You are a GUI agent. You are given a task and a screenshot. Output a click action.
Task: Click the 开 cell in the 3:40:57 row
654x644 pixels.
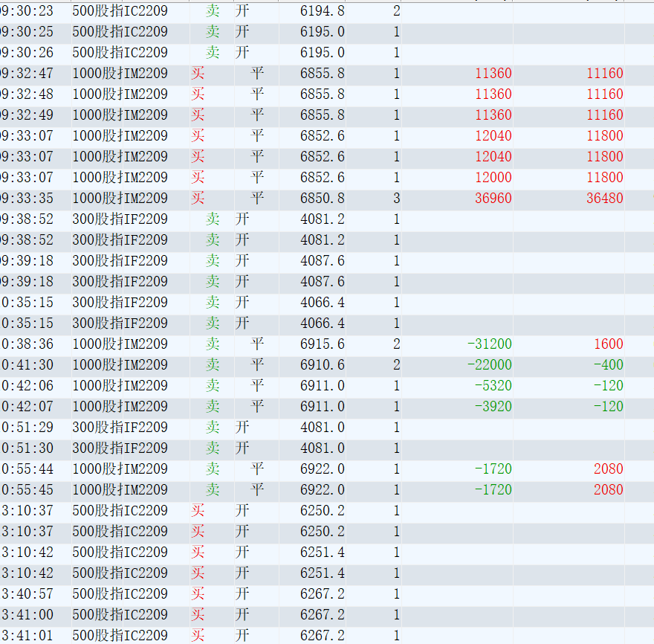(x=242, y=594)
